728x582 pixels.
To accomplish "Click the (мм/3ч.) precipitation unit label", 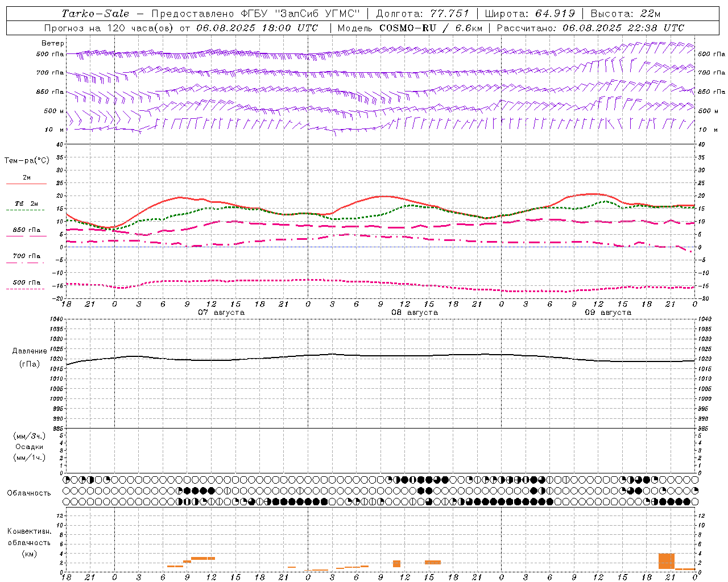I will tap(30, 436).
